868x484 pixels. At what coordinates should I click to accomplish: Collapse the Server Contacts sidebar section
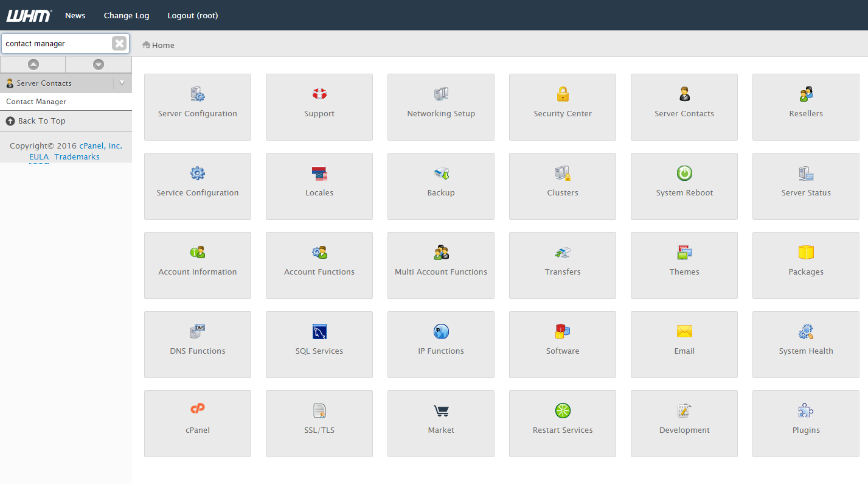(x=122, y=83)
